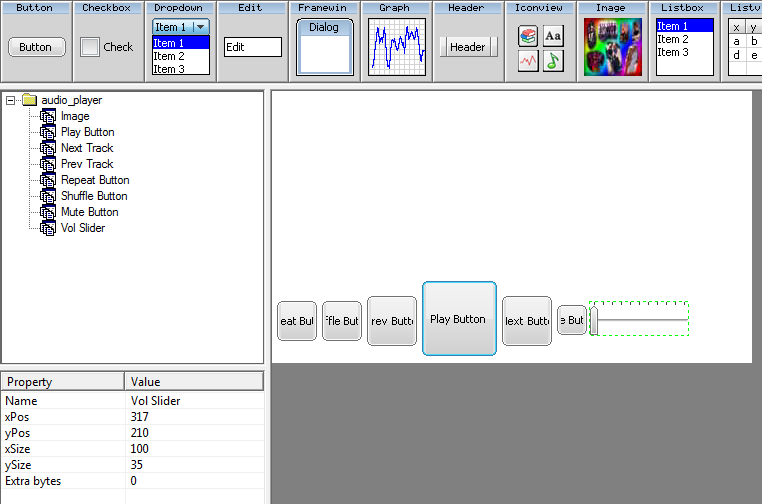Select Item 3 in the Listbox widget
This screenshot has width=762, height=504.
[673, 52]
